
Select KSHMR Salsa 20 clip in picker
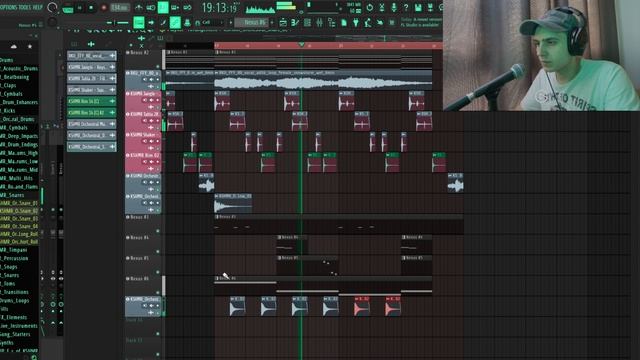pyautogui.click(x=91, y=78)
